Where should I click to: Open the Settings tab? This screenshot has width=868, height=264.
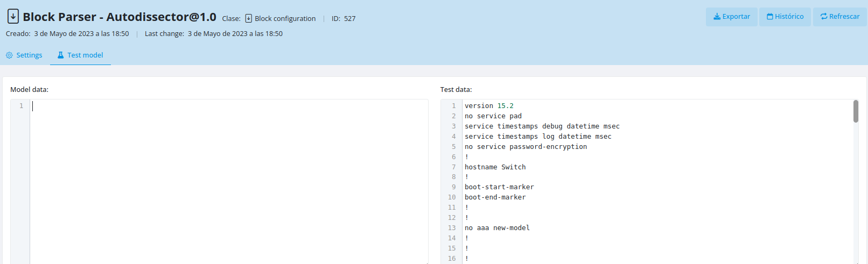tap(24, 55)
